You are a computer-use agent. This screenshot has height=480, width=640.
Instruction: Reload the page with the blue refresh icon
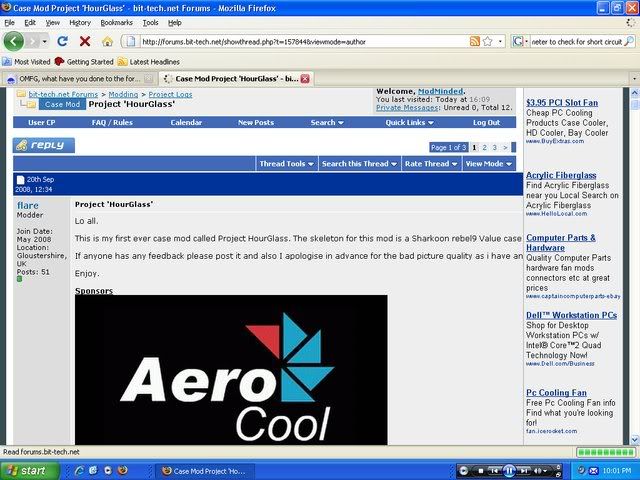tap(62, 41)
